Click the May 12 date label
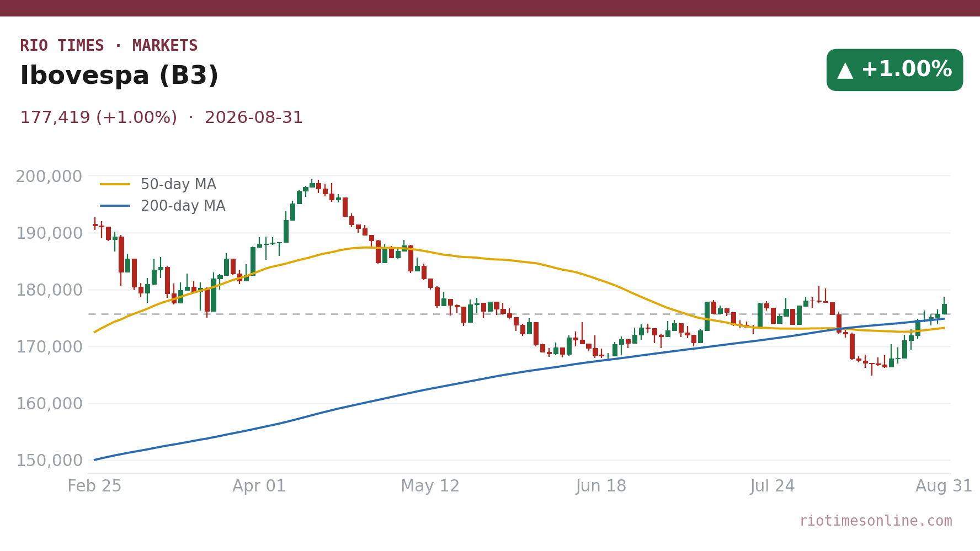 tap(430, 486)
